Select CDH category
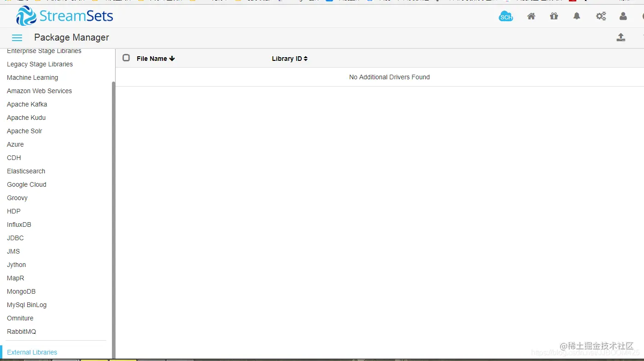 pos(14,158)
